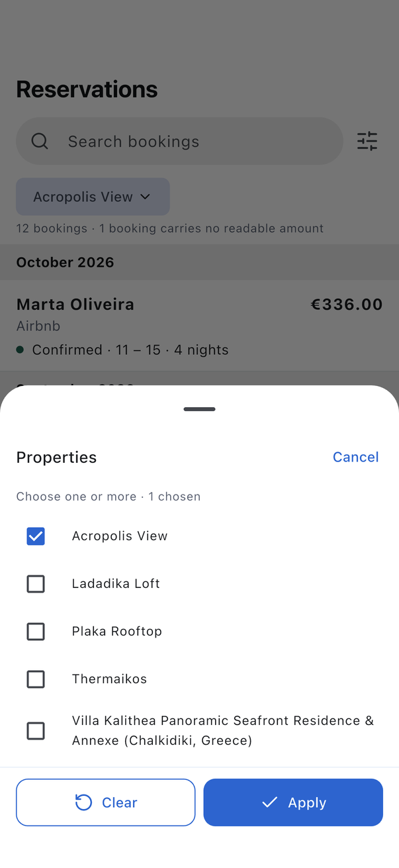Click the circular arrow reset icon
This screenshot has width=399, height=868.
(x=83, y=802)
